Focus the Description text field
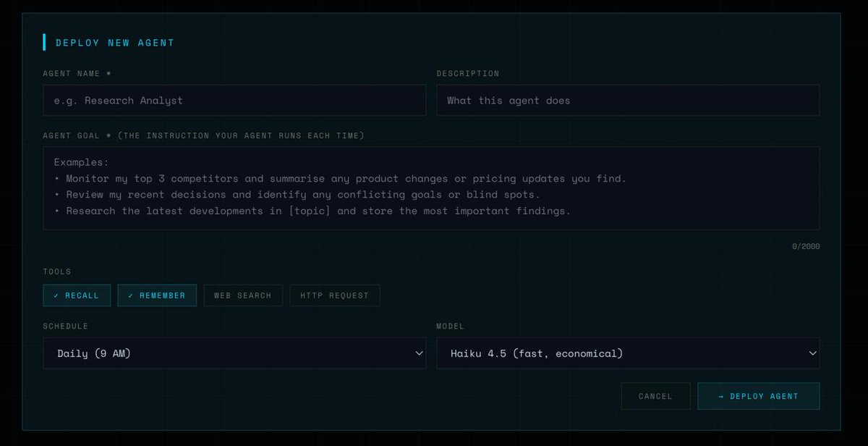 click(x=628, y=100)
